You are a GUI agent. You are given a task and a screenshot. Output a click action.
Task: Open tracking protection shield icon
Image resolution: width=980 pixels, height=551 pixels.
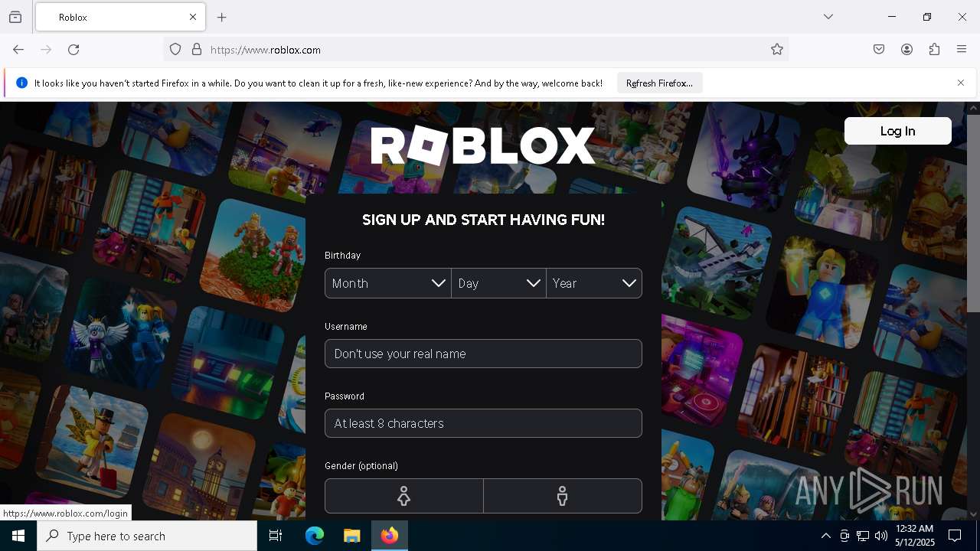pos(175,50)
